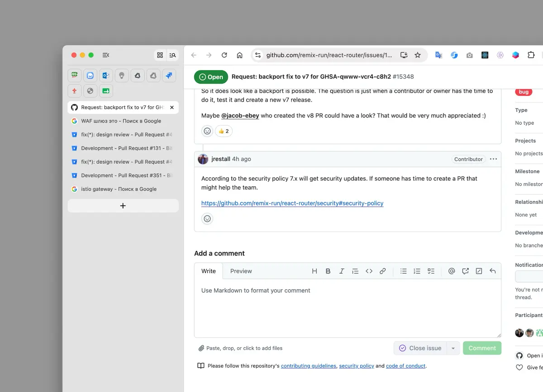Screen dimensions: 543x392
Task: Insert a quote block in comment
Action: pos(355,271)
